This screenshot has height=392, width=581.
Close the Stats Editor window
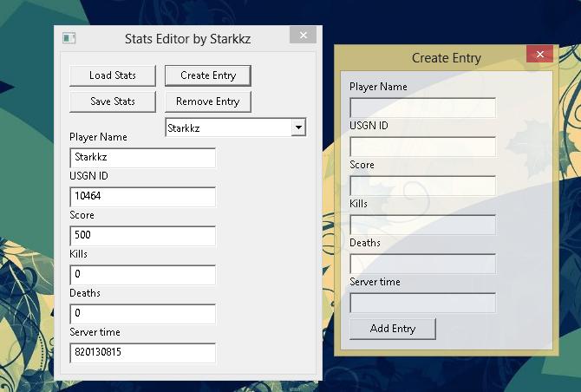[304, 35]
